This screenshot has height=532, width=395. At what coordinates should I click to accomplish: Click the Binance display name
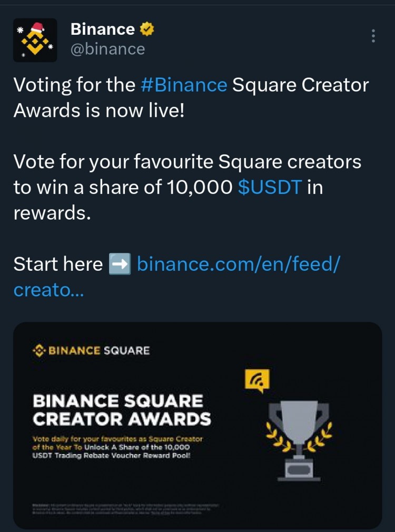coord(103,29)
